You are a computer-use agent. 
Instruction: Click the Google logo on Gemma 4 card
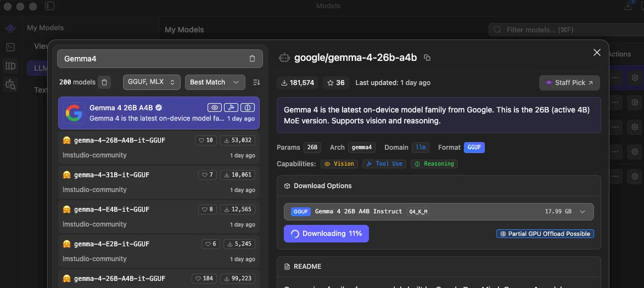[x=74, y=113]
